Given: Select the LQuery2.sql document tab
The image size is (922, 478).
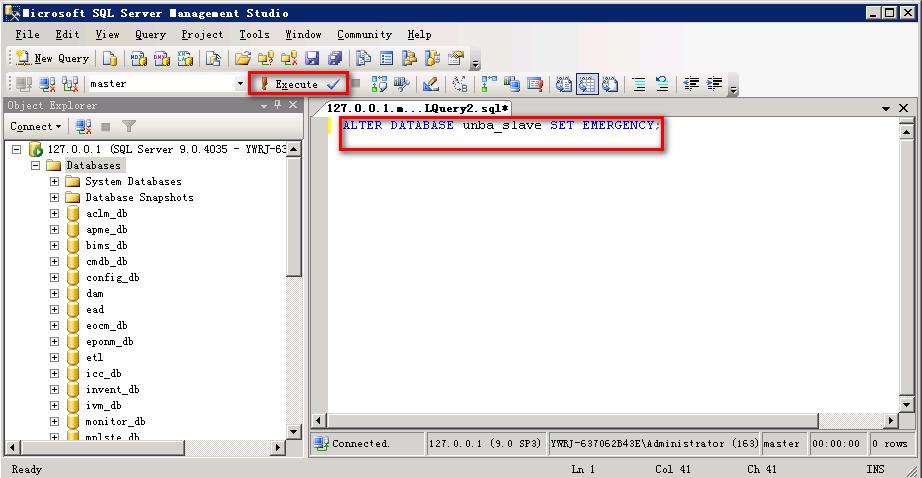Looking at the screenshot, I should (x=417, y=108).
